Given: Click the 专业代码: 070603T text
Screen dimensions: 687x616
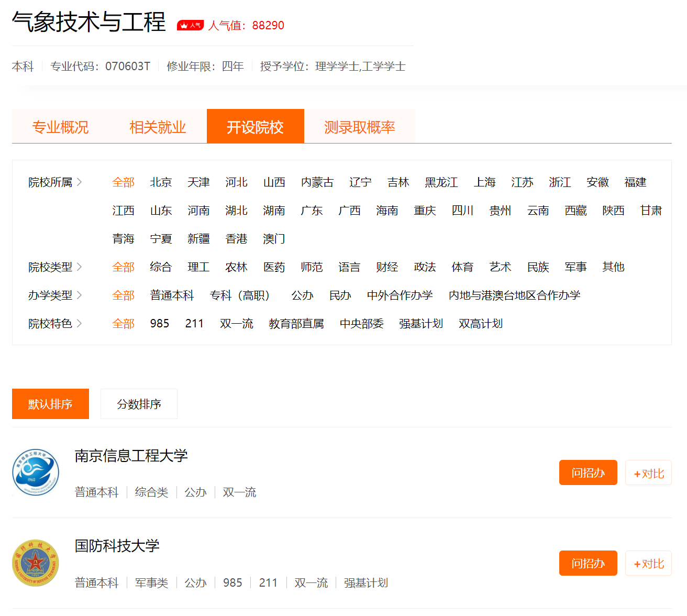Looking at the screenshot, I should tap(101, 67).
